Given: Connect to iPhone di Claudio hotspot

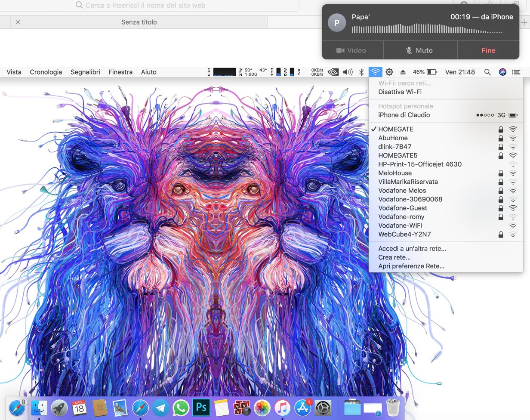Looking at the screenshot, I should 446,115.
